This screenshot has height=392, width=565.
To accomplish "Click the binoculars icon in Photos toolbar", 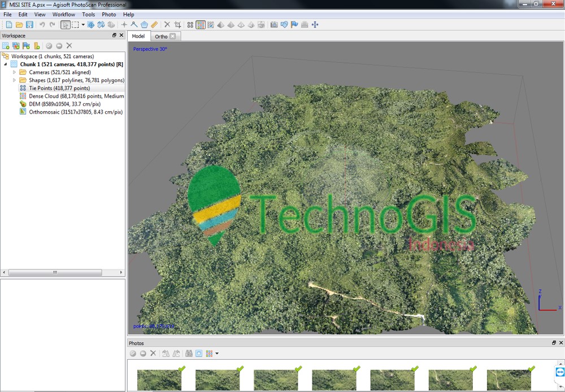I will coord(189,354).
